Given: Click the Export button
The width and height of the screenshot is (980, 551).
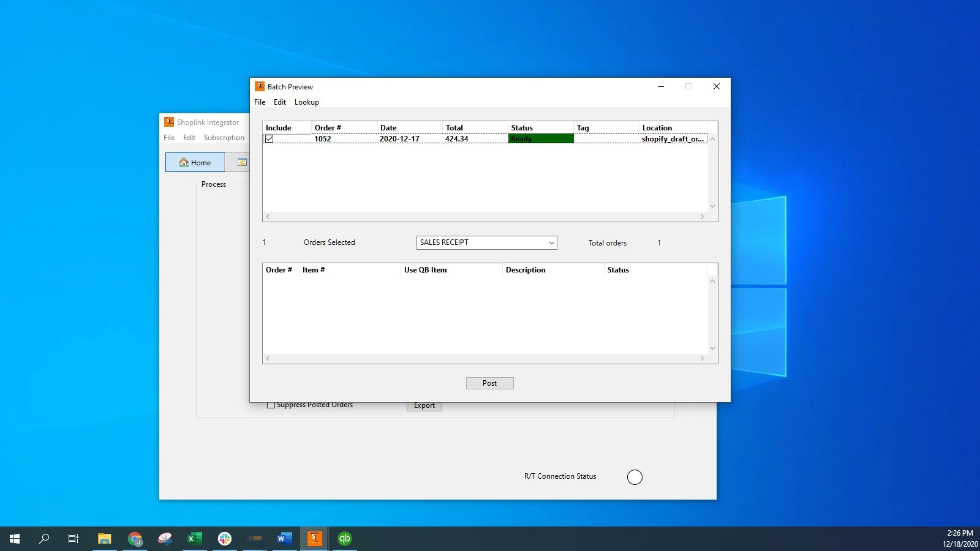Looking at the screenshot, I should click(424, 406).
